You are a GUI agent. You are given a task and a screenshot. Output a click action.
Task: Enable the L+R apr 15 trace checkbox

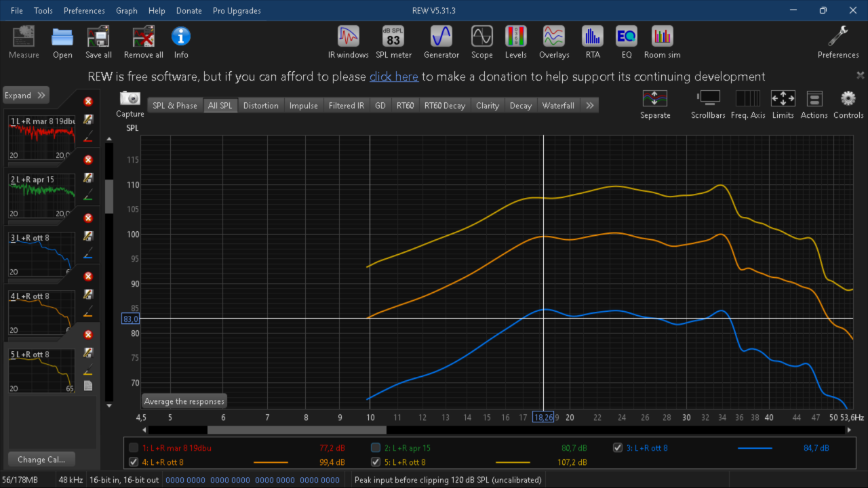click(x=376, y=447)
